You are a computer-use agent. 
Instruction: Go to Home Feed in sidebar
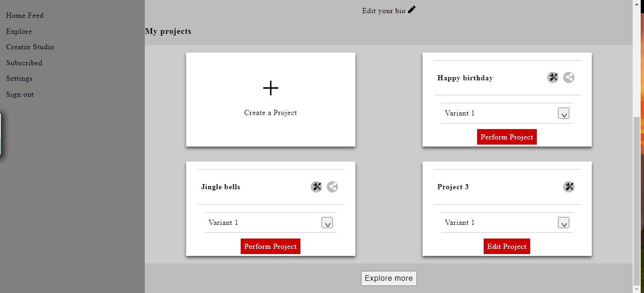click(x=25, y=15)
